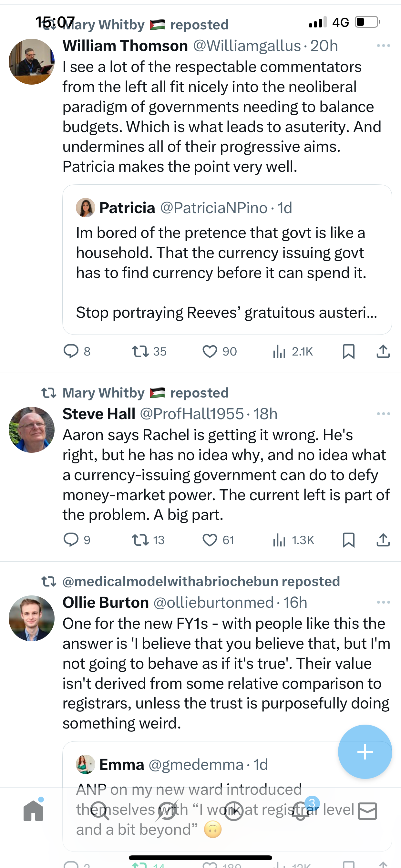The image size is (401, 868).
Task: Go to Home tab in bottom bar
Action: pos(33,811)
